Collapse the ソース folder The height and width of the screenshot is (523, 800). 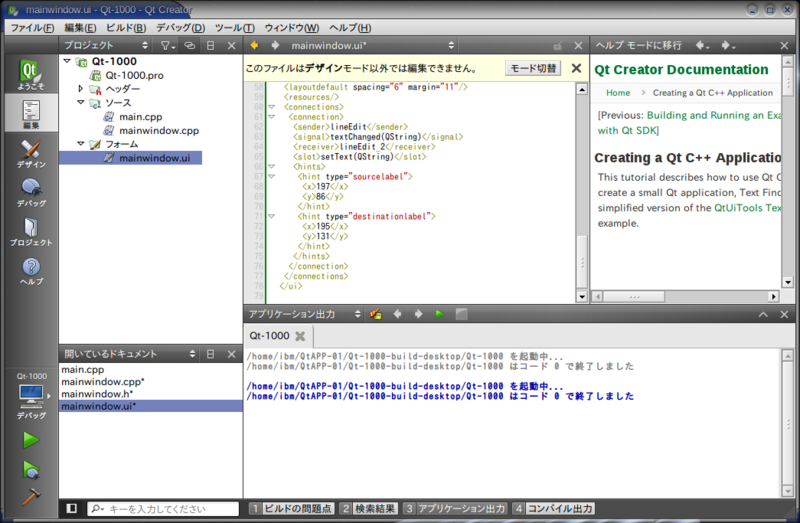pyautogui.click(x=81, y=102)
